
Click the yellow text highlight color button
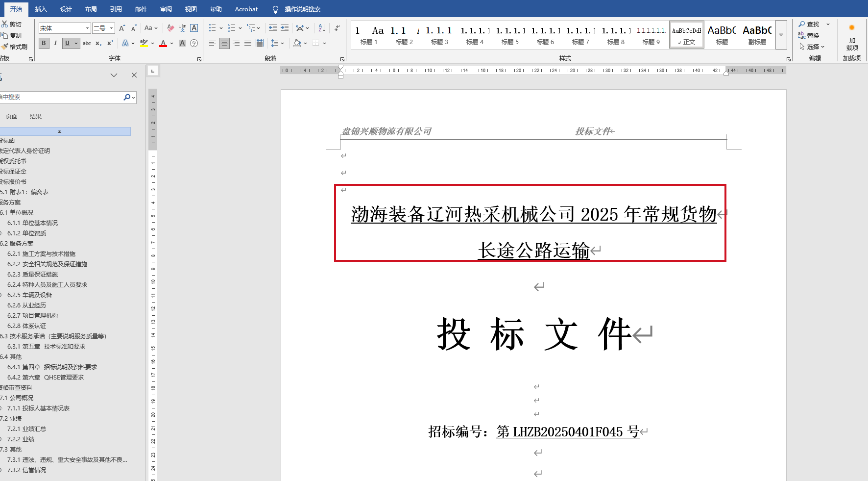click(x=144, y=43)
